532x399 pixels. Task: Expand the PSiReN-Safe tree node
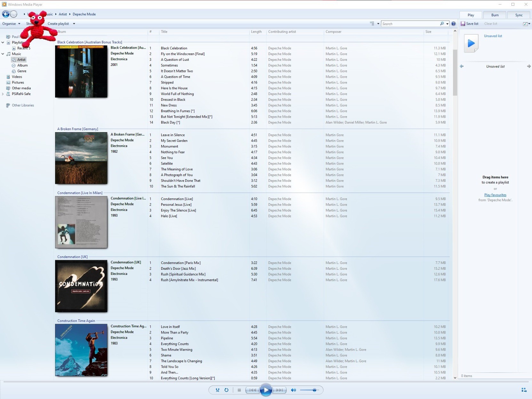[x=3, y=94]
